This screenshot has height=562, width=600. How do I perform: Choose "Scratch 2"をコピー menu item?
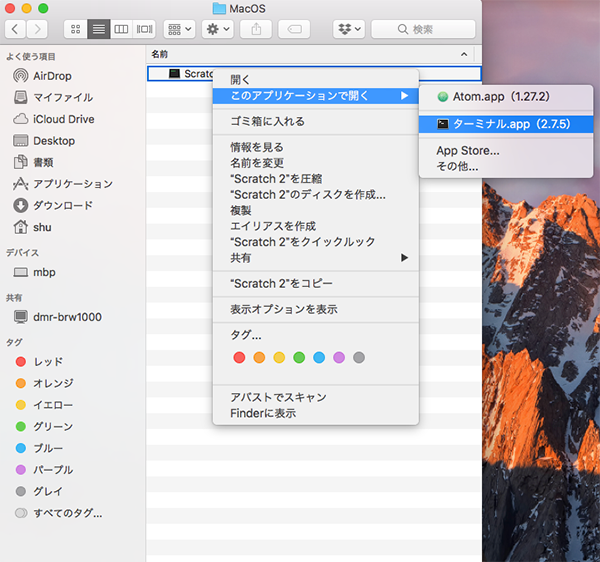click(316, 284)
